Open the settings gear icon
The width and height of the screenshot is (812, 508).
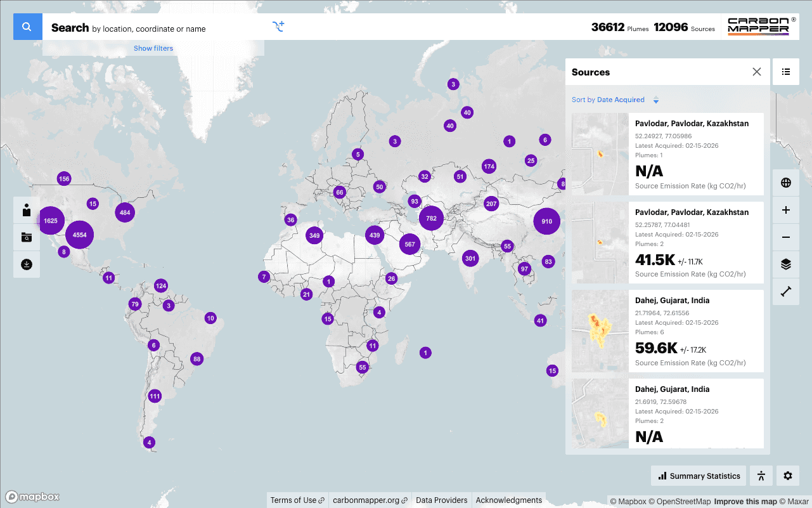[x=787, y=476]
